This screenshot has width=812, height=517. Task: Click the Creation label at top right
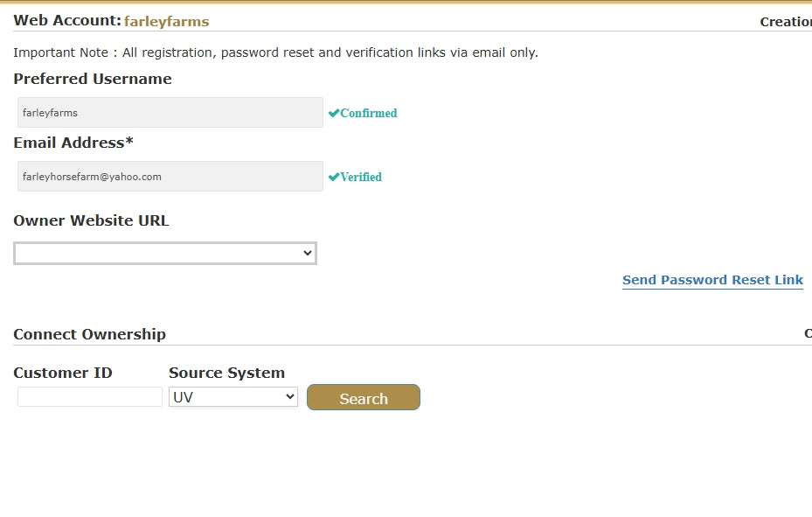[785, 22]
